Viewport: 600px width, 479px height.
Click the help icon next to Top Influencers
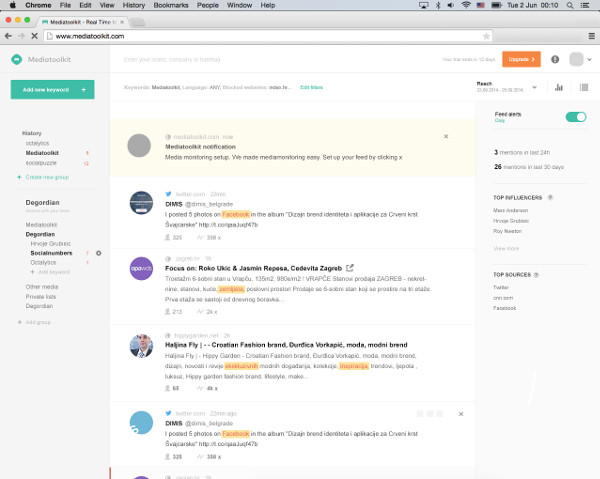pos(550,197)
